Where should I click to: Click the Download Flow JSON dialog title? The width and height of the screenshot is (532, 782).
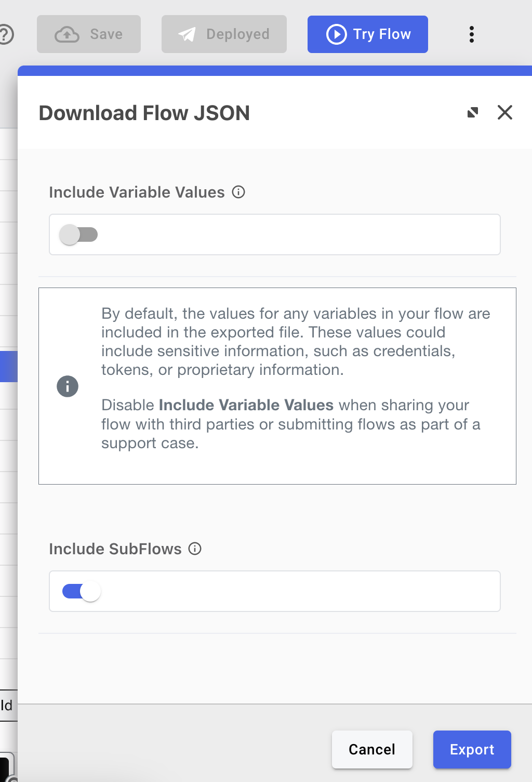click(x=144, y=113)
